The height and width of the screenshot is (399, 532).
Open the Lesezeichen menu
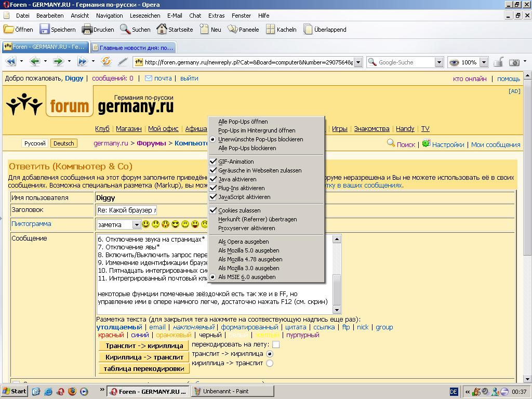pos(145,16)
